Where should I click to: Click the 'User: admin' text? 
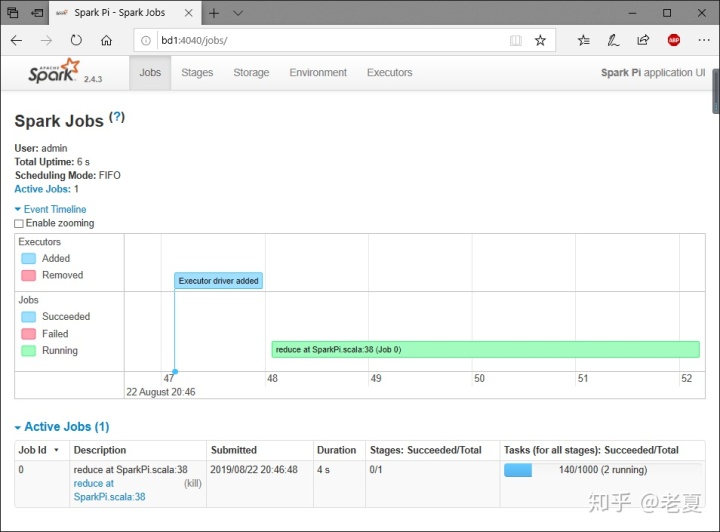click(41, 148)
